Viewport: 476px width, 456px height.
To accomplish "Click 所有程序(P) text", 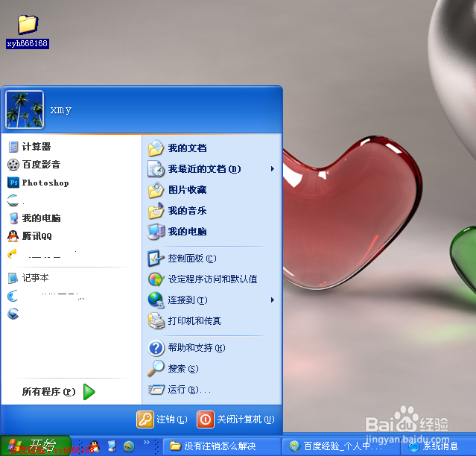I will click(48, 392).
